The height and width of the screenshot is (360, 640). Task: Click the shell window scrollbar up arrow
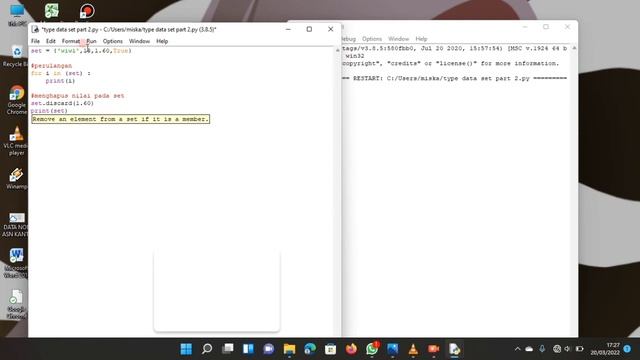click(574, 48)
